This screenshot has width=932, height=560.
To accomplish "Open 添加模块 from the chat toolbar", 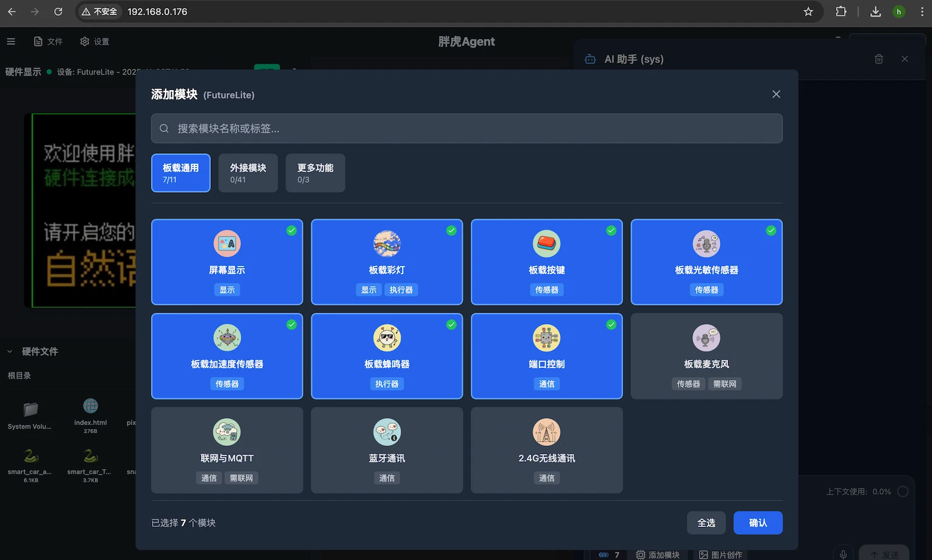I will (x=657, y=555).
